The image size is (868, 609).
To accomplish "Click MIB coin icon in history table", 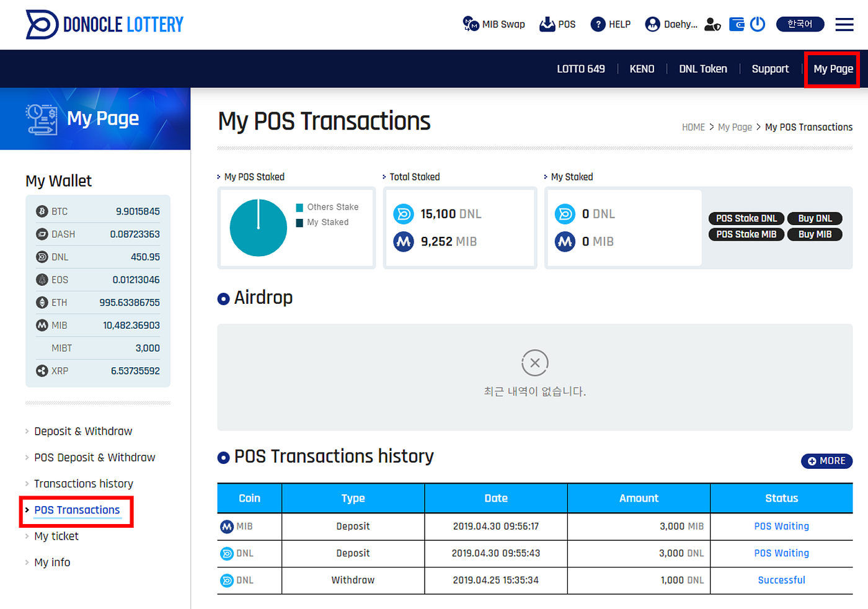I will [x=227, y=527].
